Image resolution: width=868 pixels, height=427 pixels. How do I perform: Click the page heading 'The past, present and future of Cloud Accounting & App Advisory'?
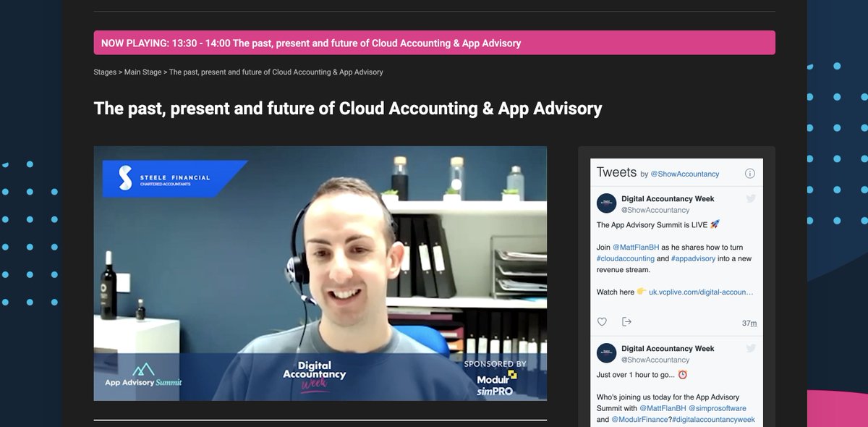click(348, 109)
